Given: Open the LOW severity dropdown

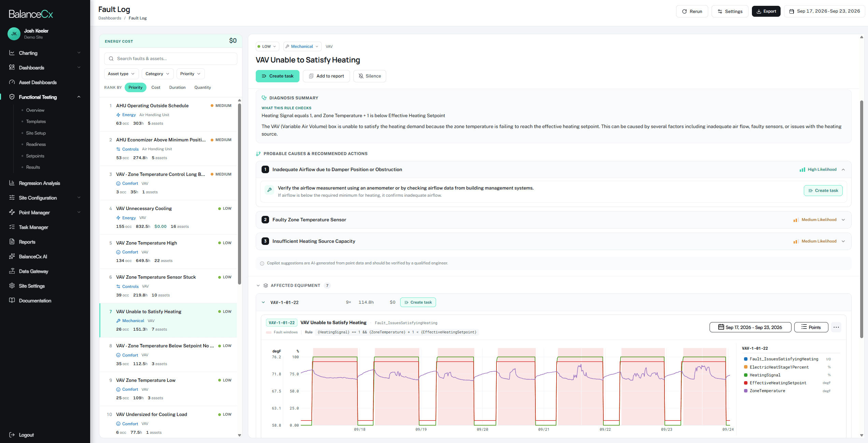Looking at the screenshot, I should pyautogui.click(x=267, y=46).
